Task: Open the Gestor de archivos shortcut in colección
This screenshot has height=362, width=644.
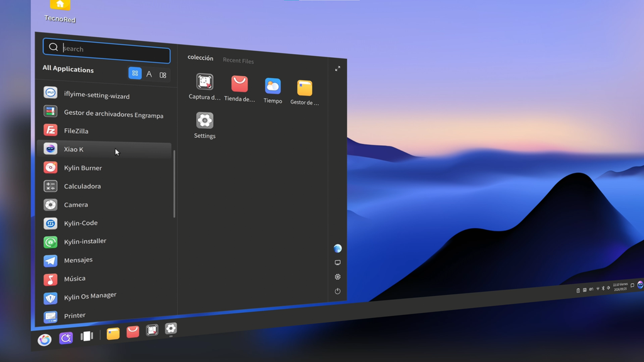Action: tap(304, 92)
